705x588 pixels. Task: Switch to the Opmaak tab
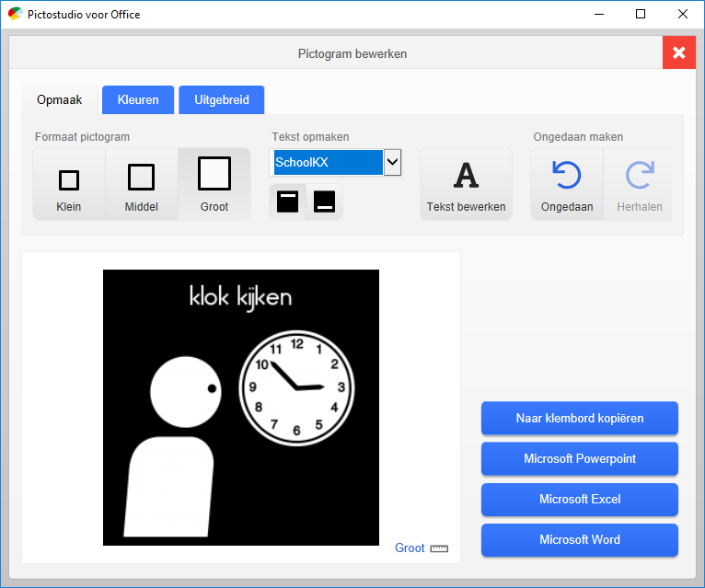tap(59, 99)
